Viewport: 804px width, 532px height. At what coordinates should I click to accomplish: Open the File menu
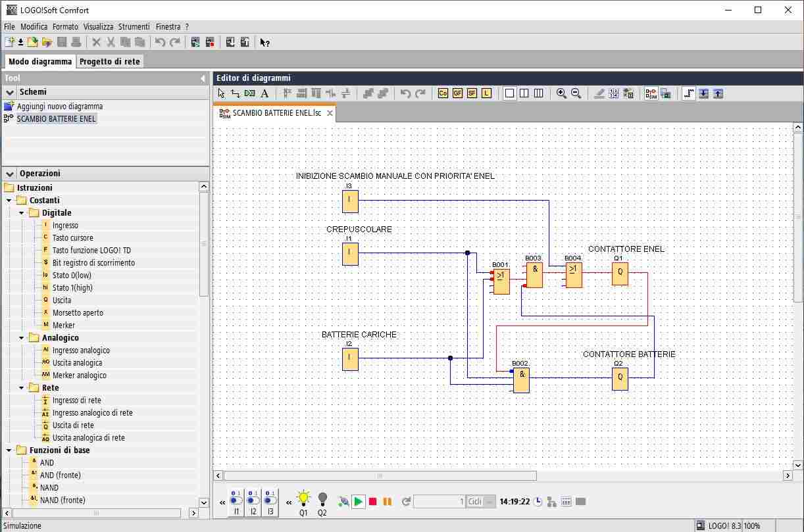(9, 27)
